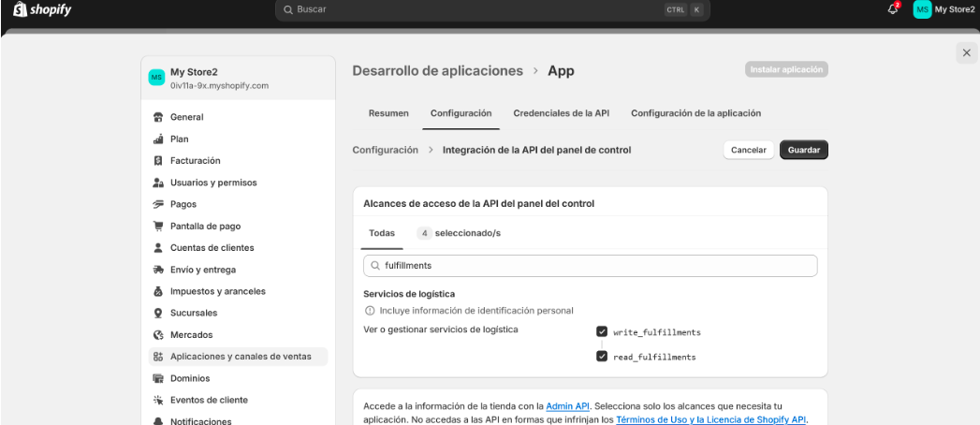Click the General settings store icon
This screenshot has width=980, height=425.
[x=157, y=117]
